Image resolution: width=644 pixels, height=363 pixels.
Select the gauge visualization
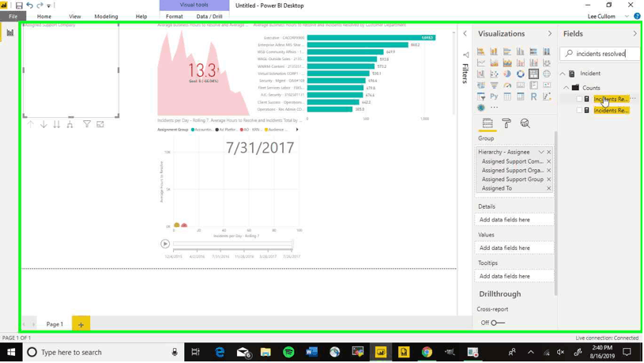point(507,85)
